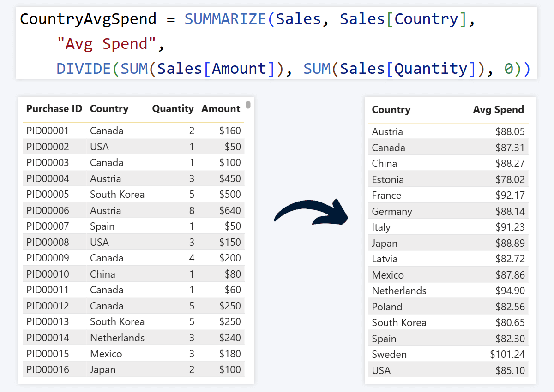Click Country header in Sales table

(109, 109)
